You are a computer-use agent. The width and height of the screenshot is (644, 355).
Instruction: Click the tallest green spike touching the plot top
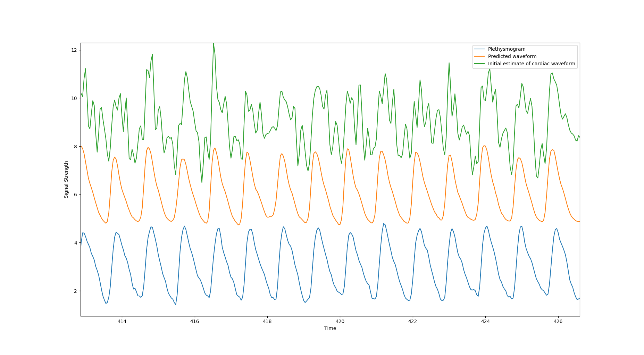click(x=214, y=44)
